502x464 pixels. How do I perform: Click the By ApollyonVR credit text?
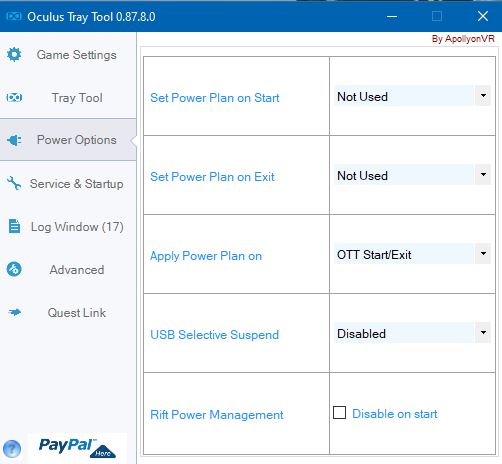coord(463,39)
